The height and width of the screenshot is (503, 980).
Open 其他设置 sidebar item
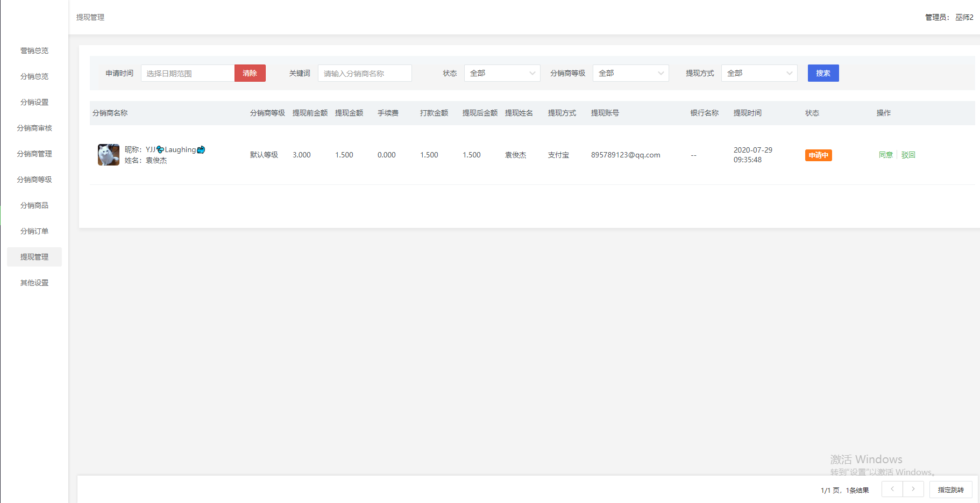(x=34, y=283)
